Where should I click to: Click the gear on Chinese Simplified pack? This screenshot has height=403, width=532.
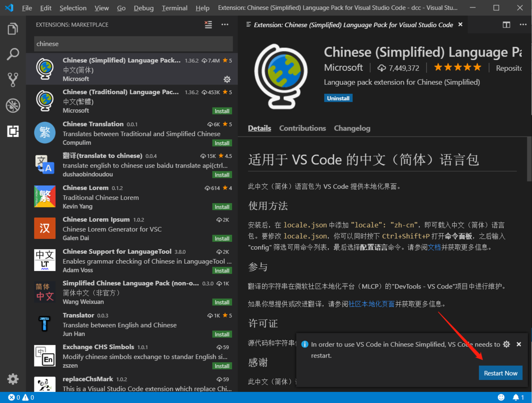pos(227,79)
